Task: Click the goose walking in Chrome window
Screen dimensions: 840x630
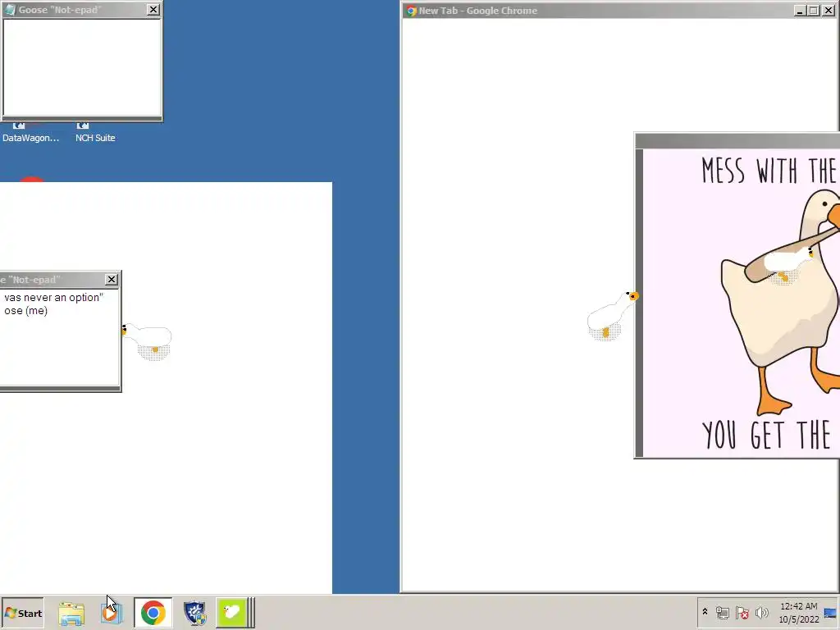Action: (612, 316)
